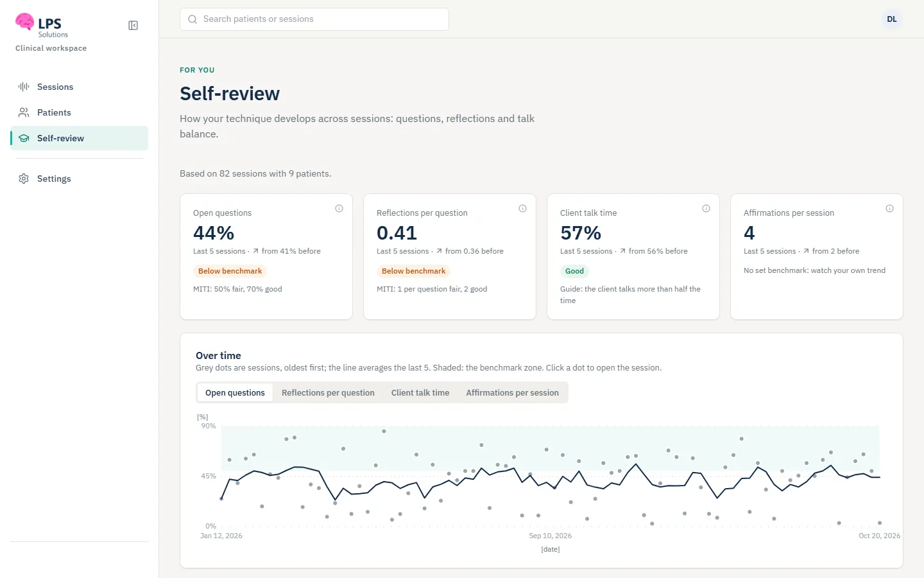Click the Sep 10, 2026 axis label
Viewport: 924px width, 578px height.
[551, 536]
